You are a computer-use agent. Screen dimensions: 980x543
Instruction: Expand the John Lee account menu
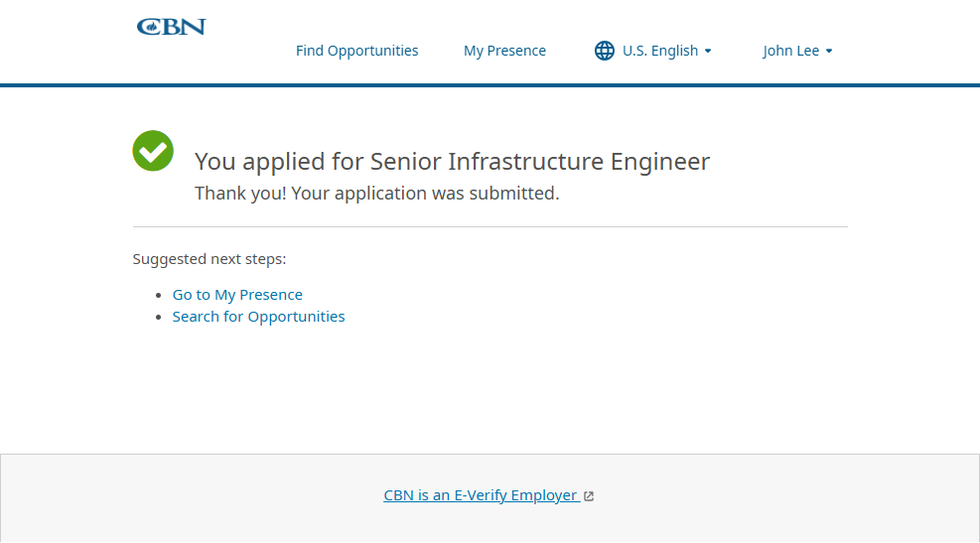coord(791,51)
